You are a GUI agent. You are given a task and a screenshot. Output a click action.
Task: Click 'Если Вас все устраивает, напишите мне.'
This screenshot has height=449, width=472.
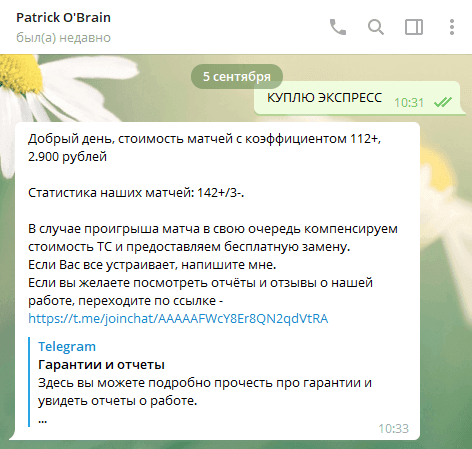point(152,265)
